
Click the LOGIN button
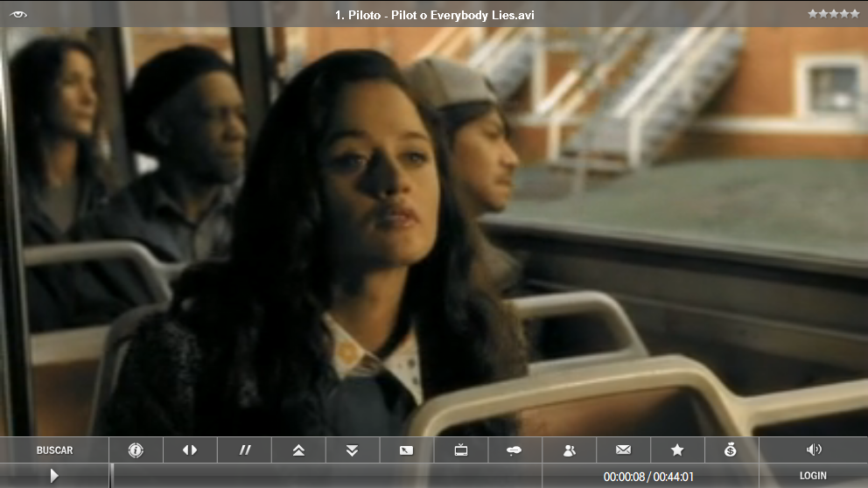(813, 476)
